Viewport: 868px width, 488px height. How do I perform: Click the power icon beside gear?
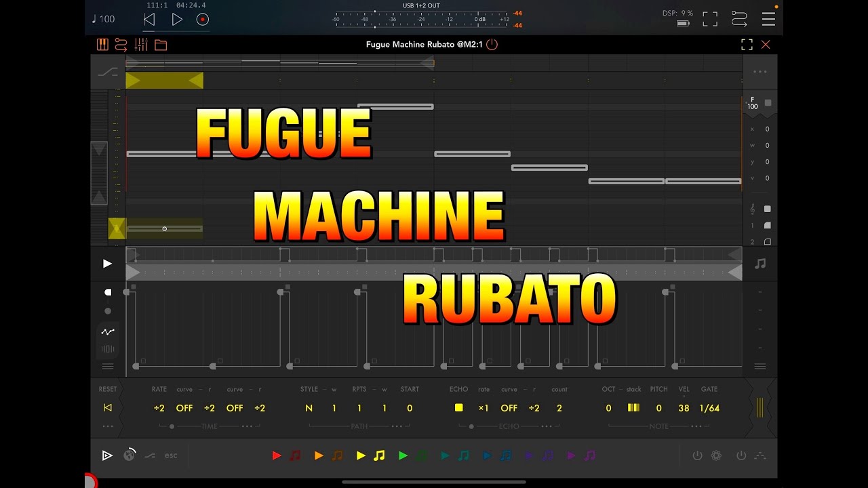697,455
